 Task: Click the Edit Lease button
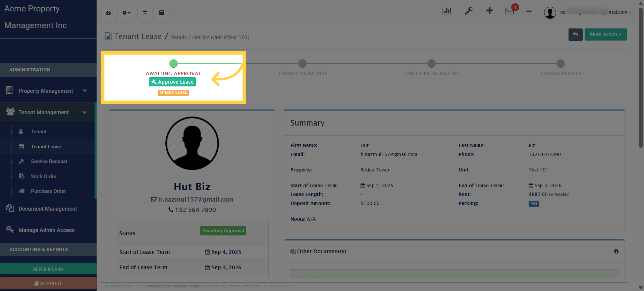(173, 93)
